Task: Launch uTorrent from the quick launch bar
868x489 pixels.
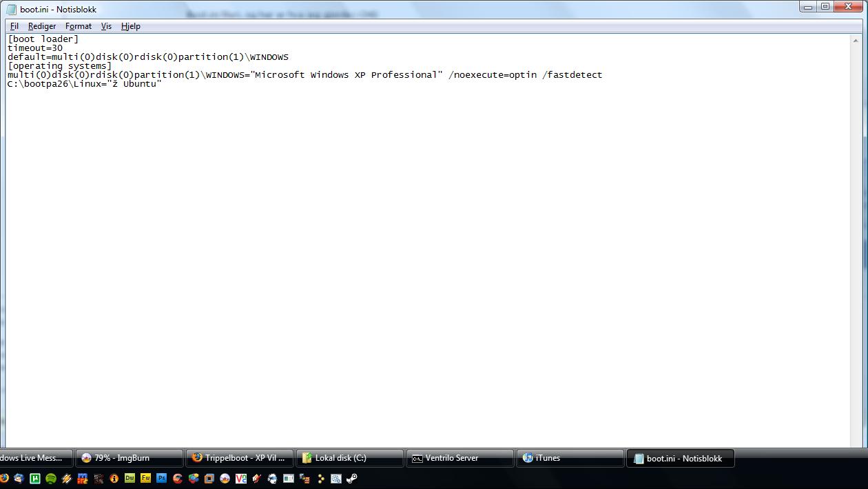Action: 34,478
